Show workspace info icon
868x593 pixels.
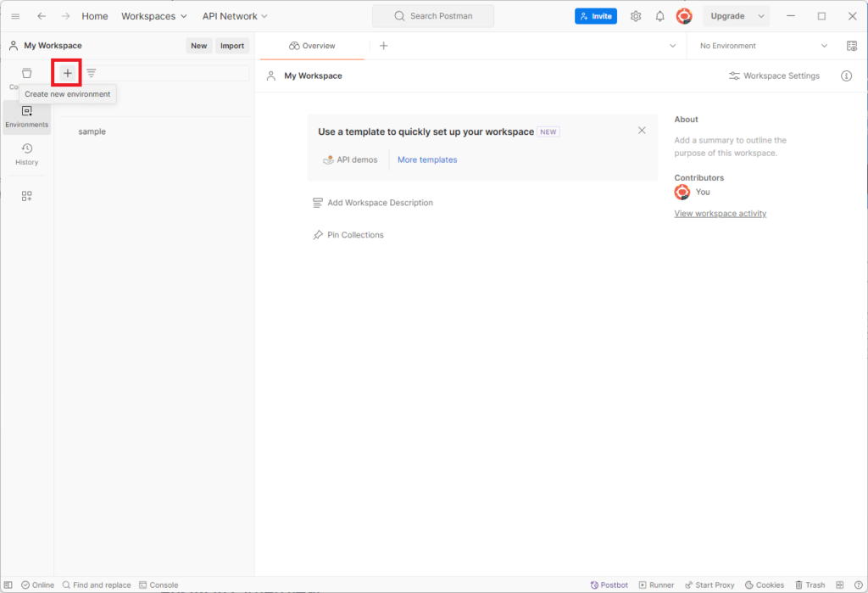[x=847, y=76]
